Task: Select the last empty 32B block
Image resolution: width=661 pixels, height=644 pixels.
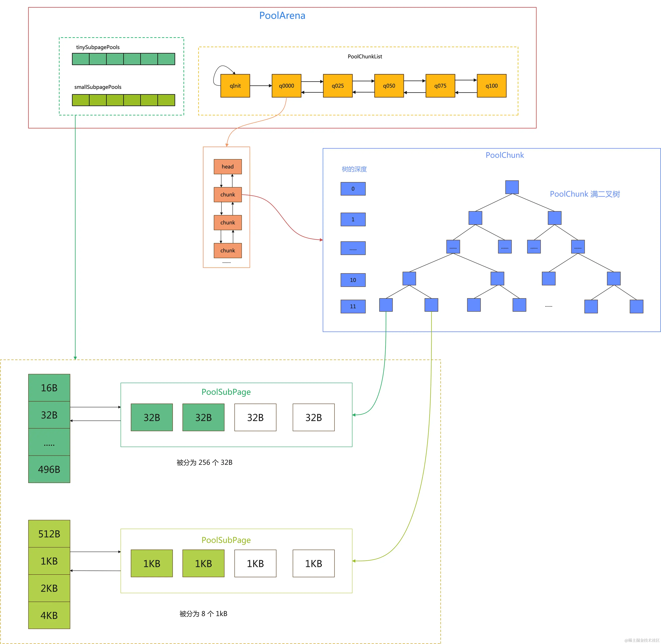Action: pyautogui.click(x=313, y=417)
